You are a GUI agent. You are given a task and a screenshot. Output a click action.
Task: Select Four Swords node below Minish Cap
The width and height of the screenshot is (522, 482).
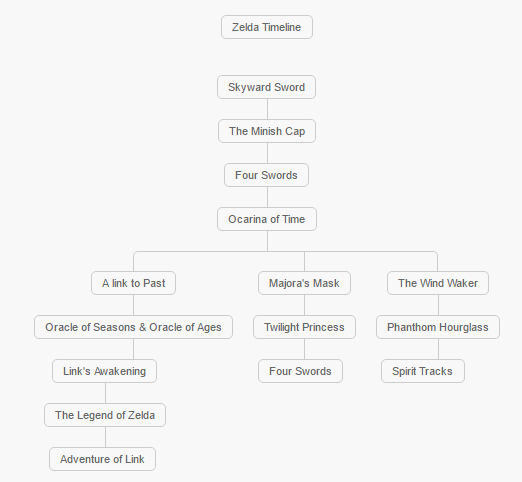click(266, 175)
